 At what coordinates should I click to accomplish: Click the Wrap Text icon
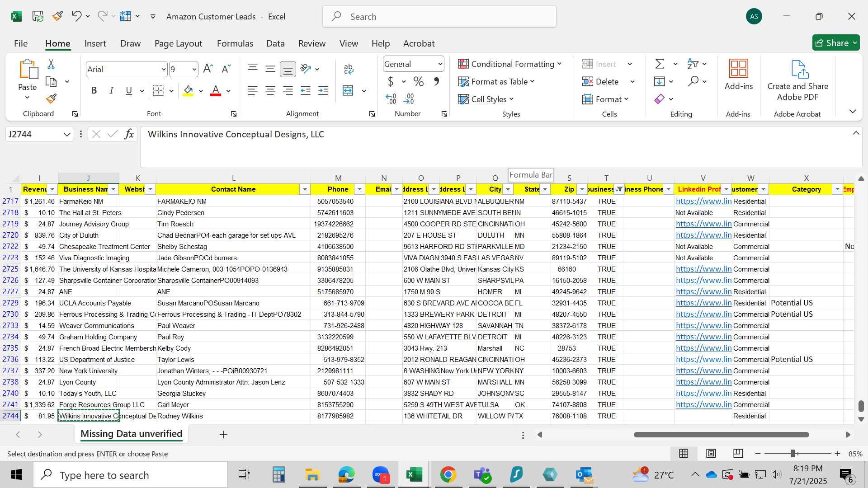349,69
